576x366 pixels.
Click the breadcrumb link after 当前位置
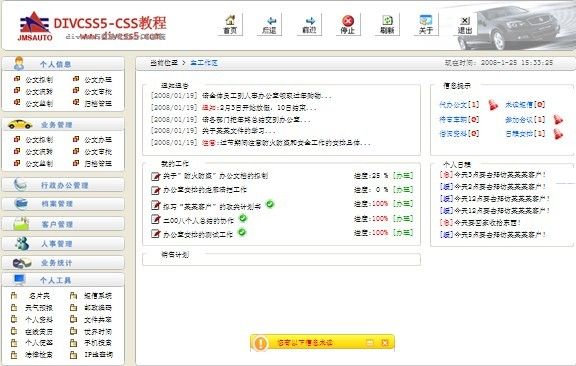[x=204, y=63]
